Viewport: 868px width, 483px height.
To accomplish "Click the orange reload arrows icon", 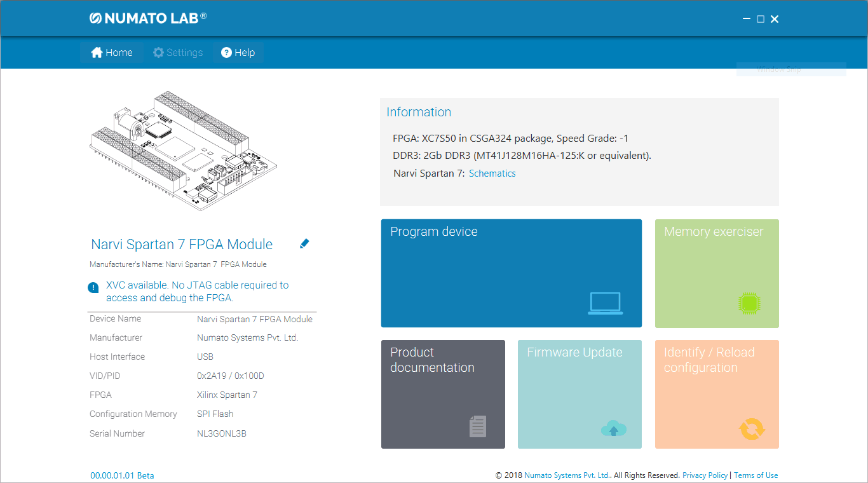I will [752, 428].
